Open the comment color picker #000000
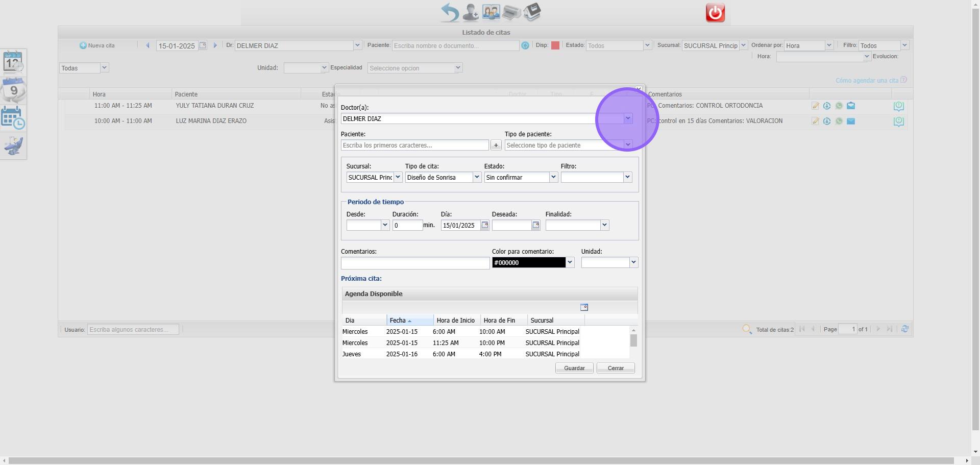Viewport: 980px width, 465px height. pyautogui.click(x=570, y=262)
